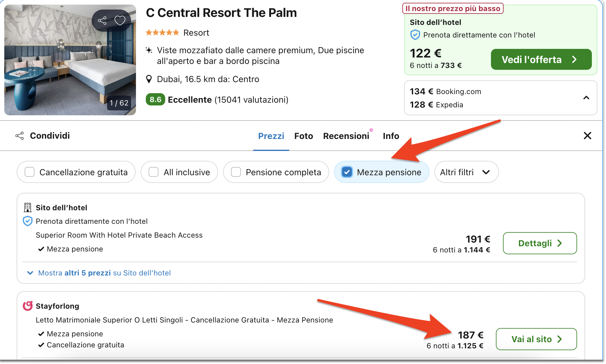
Task: Click the 122 € lowest price text
Action: click(425, 53)
